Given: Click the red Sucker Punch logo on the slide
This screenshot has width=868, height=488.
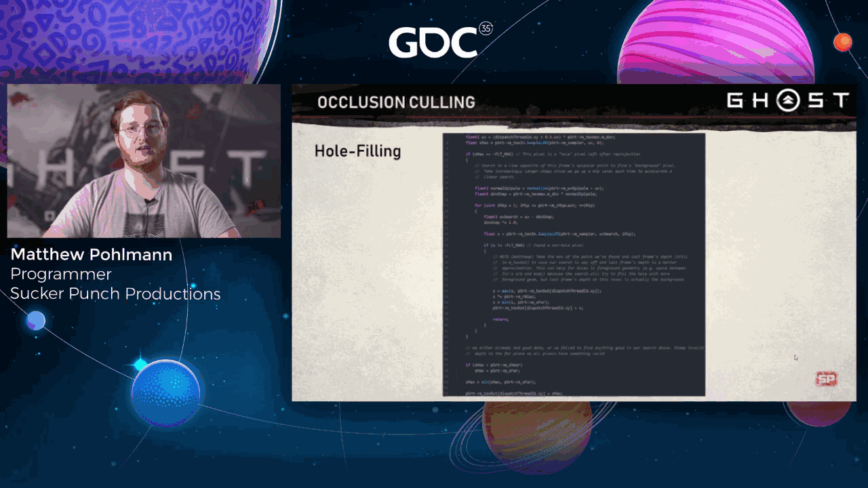Looking at the screenshot, I should pyautogui.click(x=826, y=380).
